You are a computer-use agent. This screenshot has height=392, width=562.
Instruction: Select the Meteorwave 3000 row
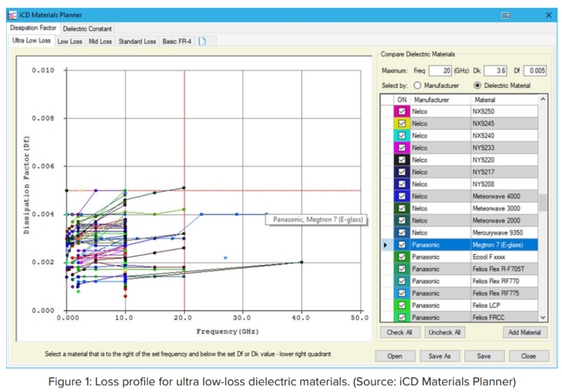tap(459, 208)
